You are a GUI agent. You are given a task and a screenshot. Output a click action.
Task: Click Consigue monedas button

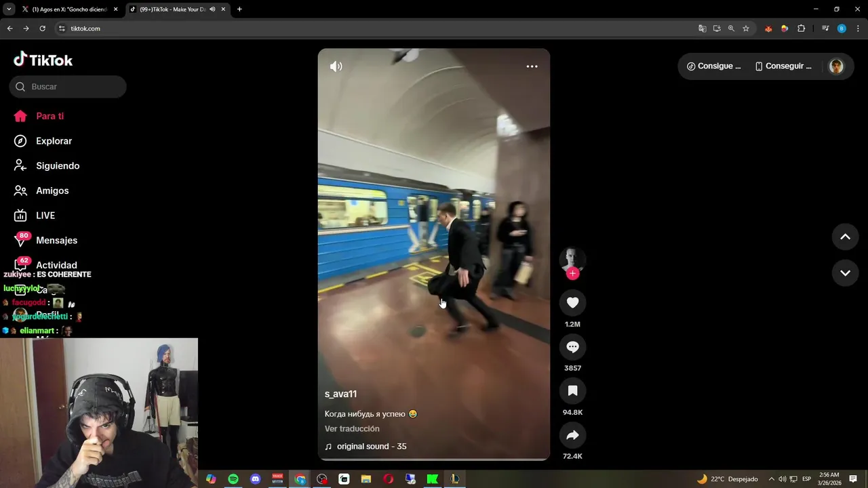713,66
